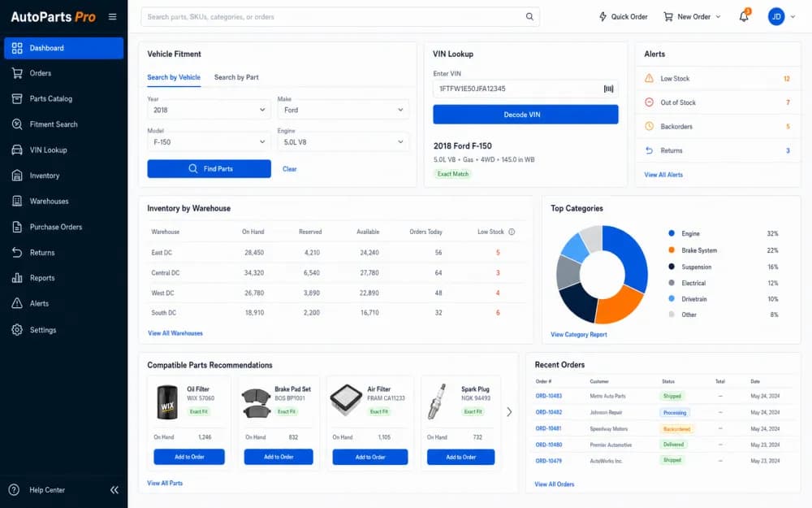
Task: Open Returns in sidebar
Action: (x=63, y=253)
